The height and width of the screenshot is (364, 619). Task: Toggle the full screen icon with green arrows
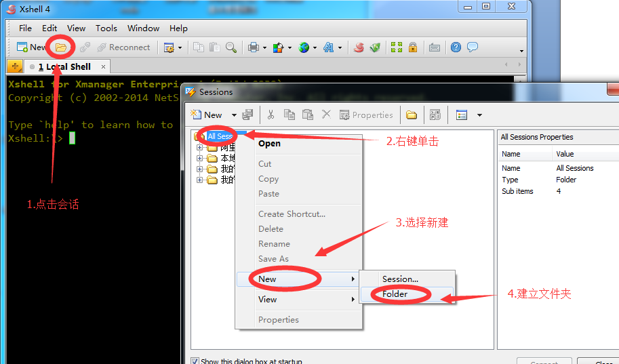tap(397, 47)
